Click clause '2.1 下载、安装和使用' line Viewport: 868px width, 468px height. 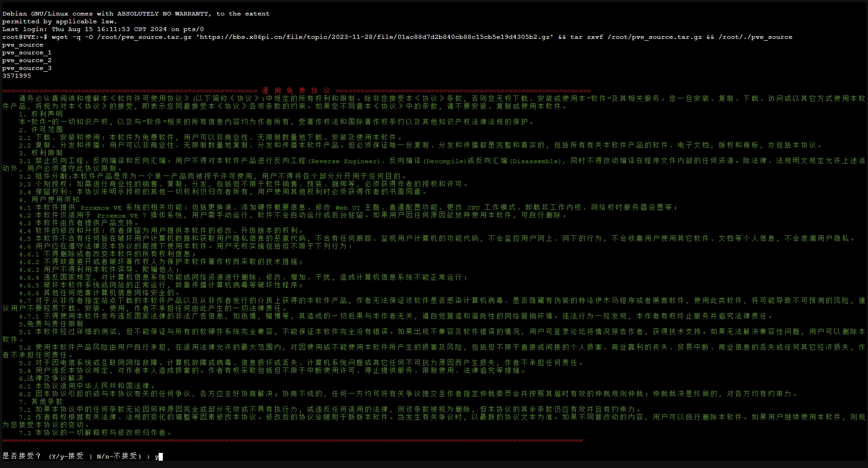coord(211,138)
